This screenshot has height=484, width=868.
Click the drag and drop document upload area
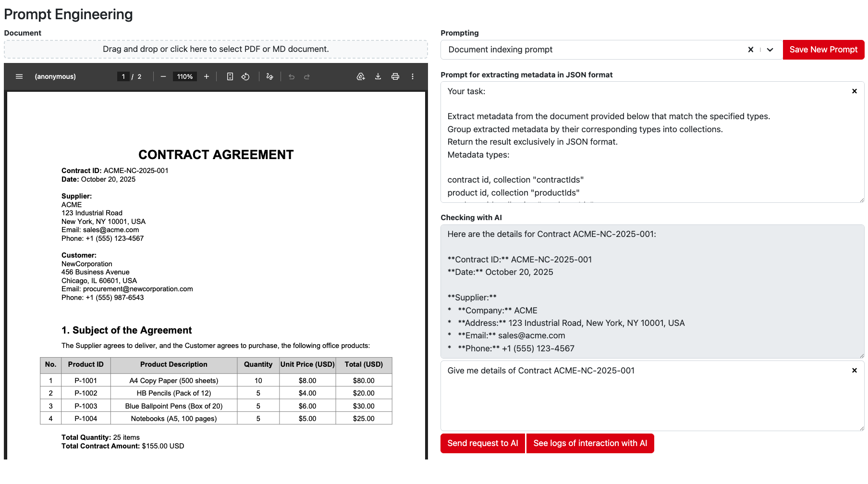point(216,49)
